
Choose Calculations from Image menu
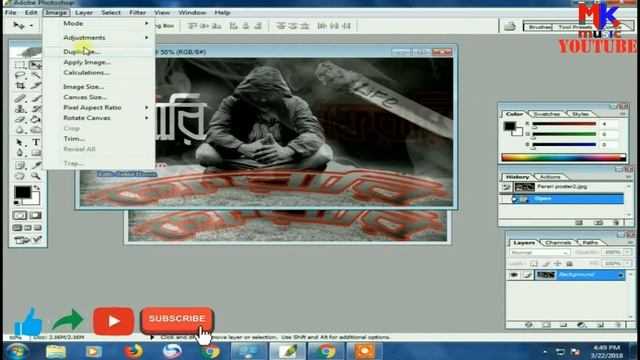[x=86, y=73]
